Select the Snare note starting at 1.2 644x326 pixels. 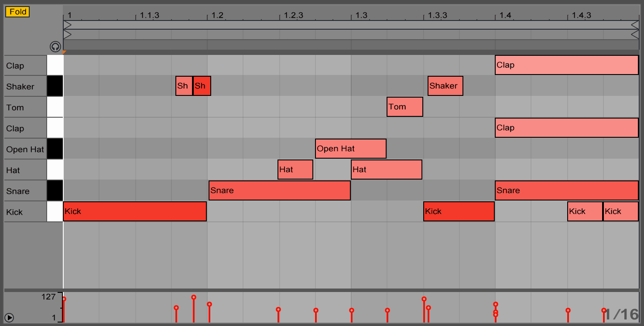pyautogui.click(x=280, y=190)
